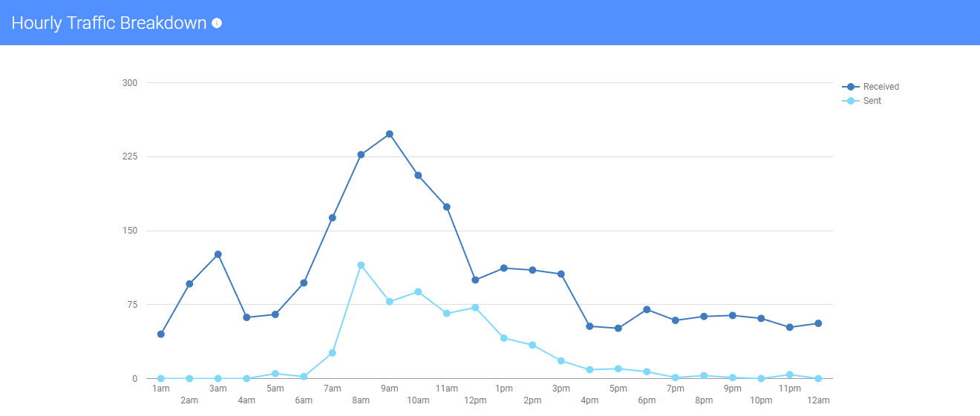Click the dark blue Received legend marker
980x416 pixels.
tap(851, 87)
